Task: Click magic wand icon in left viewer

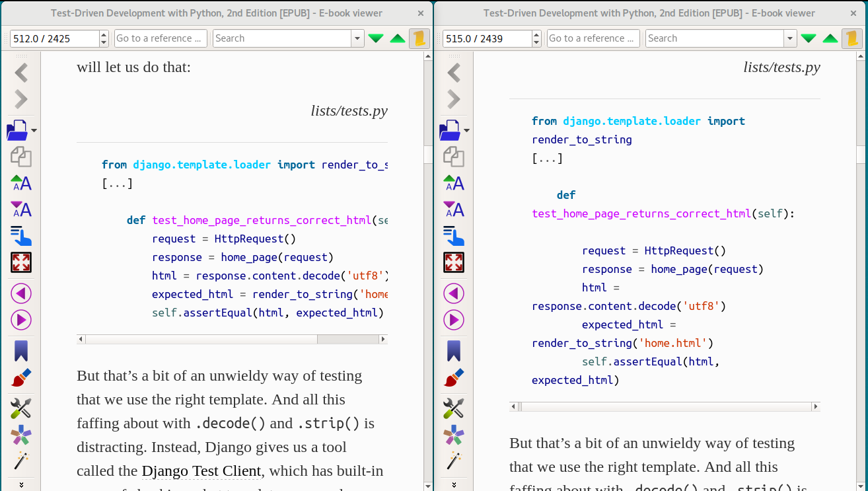Action: pos(21,461)
